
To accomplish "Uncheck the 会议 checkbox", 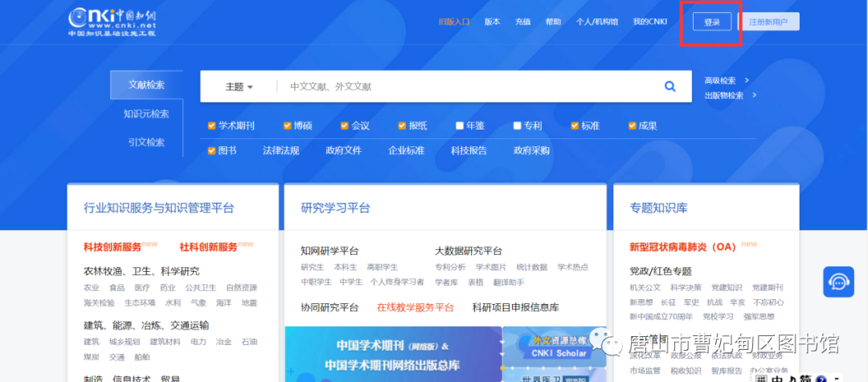I will (344, 125).
